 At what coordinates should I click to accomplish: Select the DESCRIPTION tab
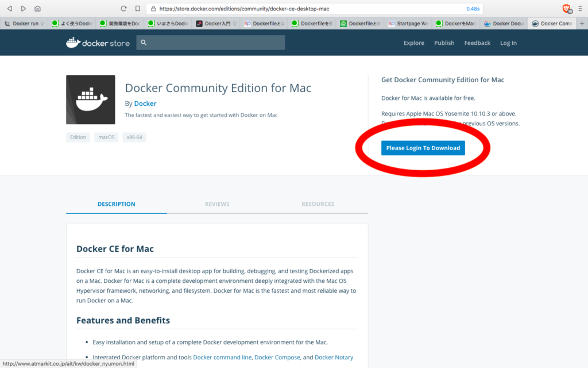[x=116, y=204]
